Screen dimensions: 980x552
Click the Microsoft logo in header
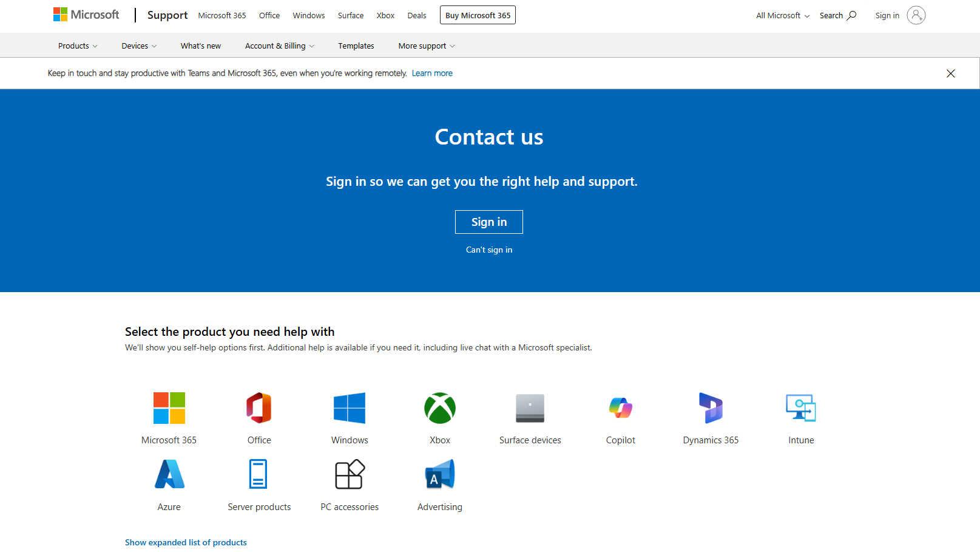tap(86, 15)
